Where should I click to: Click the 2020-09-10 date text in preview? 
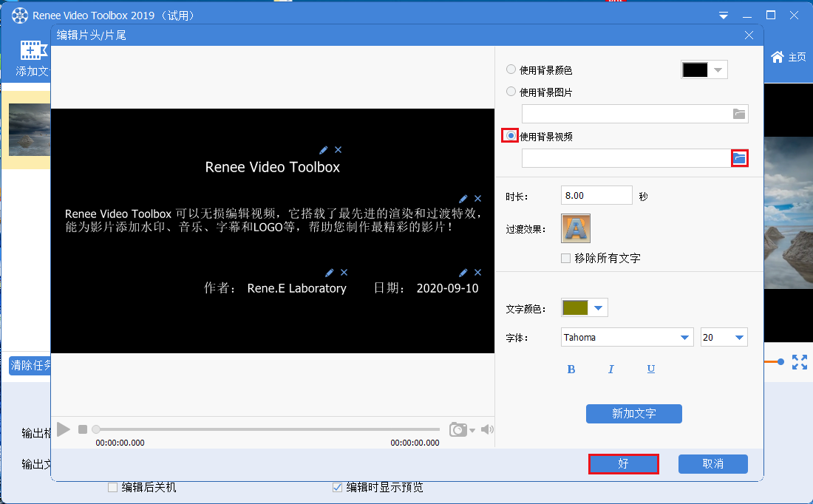(447, 288)
